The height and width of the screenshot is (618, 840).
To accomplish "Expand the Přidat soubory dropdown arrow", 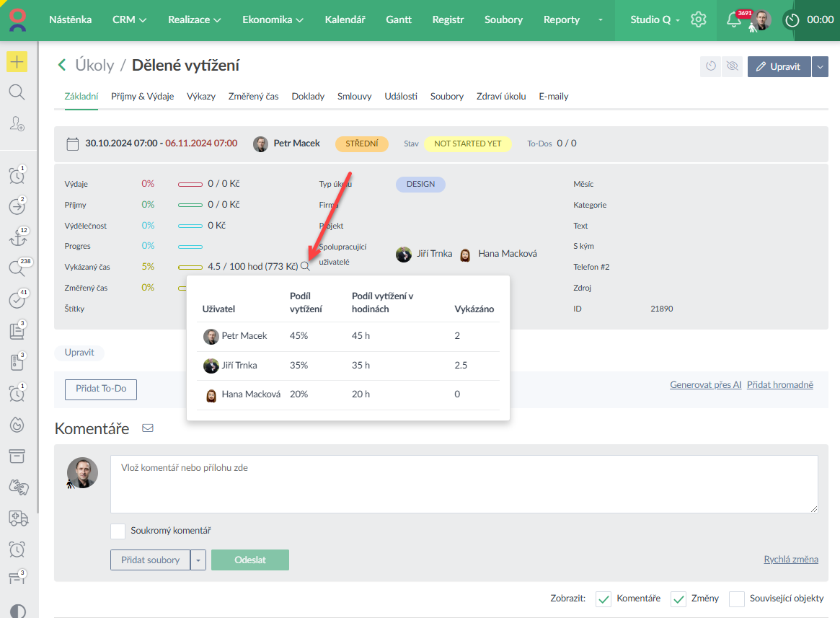I will (x=198, y=560).
